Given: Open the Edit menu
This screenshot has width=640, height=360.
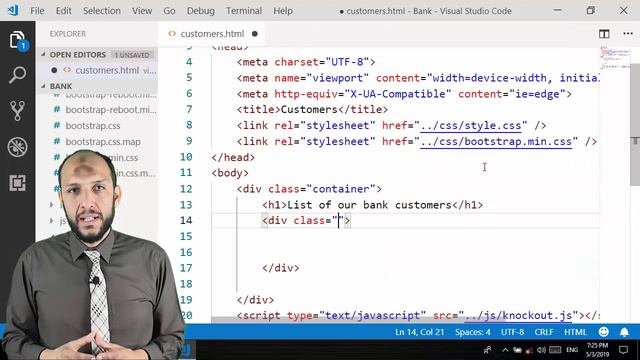Looking at the screenshot, I should 63,11.
